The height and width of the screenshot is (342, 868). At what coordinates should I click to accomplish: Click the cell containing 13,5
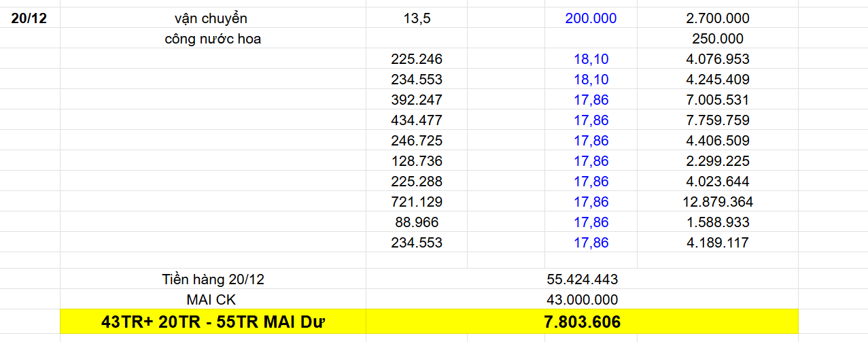416,18
